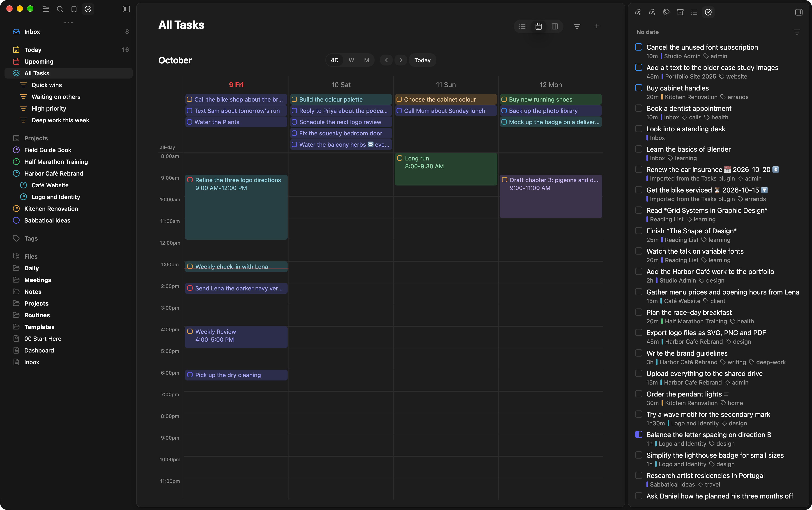Check off Buy cabinet handles
Screen dimensions: 812x510
(x=639, y=88)
